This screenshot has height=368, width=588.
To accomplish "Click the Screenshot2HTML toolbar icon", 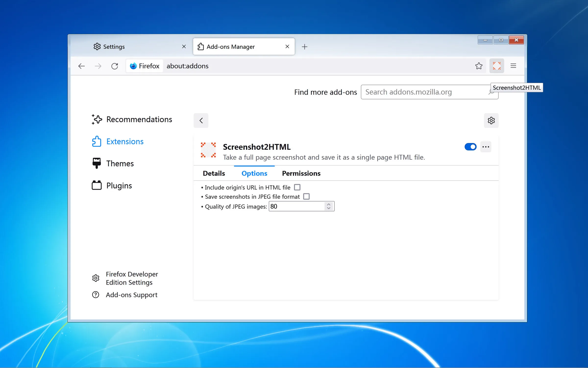I will (497, 66).
